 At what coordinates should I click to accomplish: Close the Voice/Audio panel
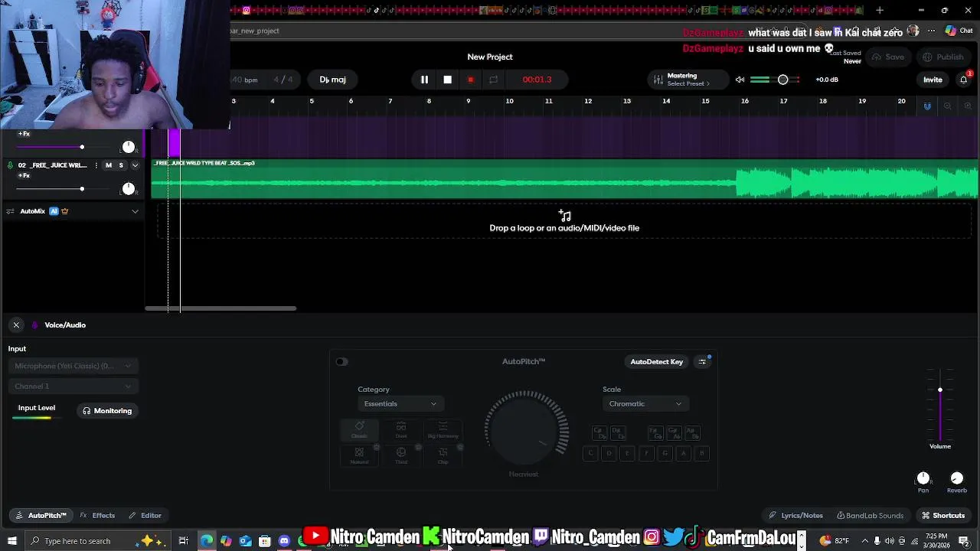click(x=16, y=325)
